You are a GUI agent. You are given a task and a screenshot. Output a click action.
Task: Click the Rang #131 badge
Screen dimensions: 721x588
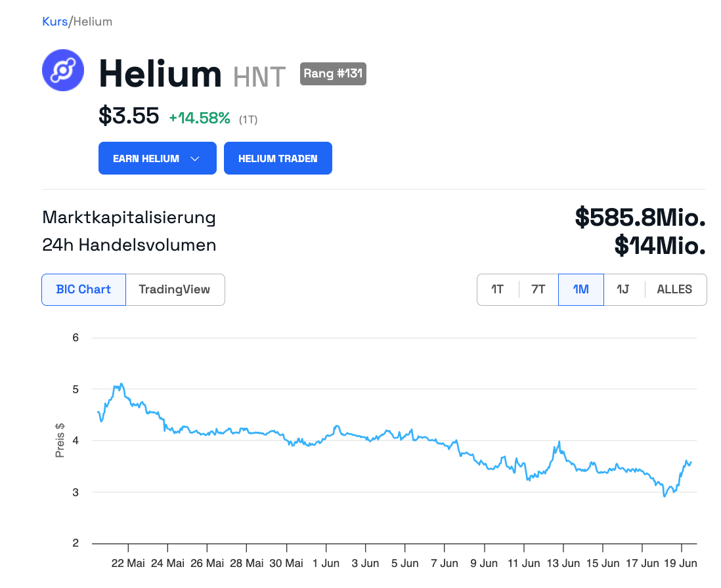click(x=333, y=73)
